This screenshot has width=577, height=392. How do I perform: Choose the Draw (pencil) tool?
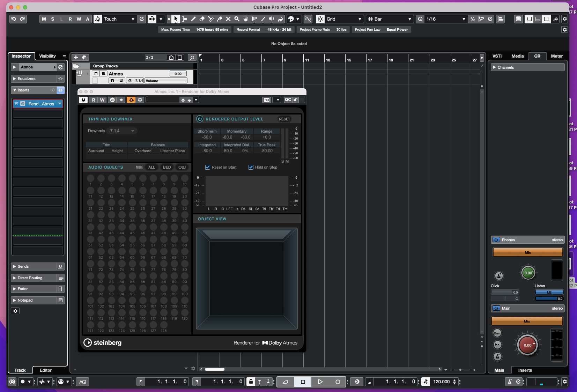pos(193,19)
